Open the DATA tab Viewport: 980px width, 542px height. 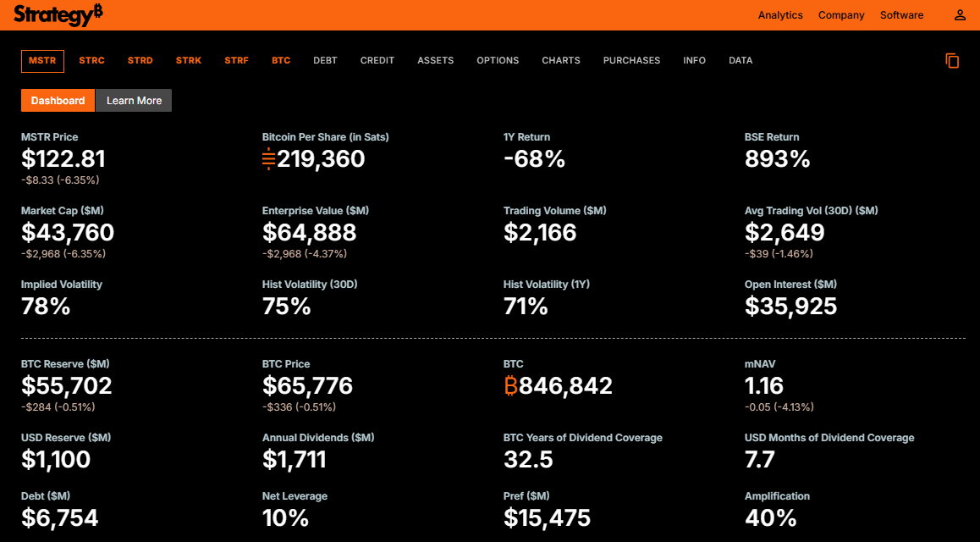(740, 61)
